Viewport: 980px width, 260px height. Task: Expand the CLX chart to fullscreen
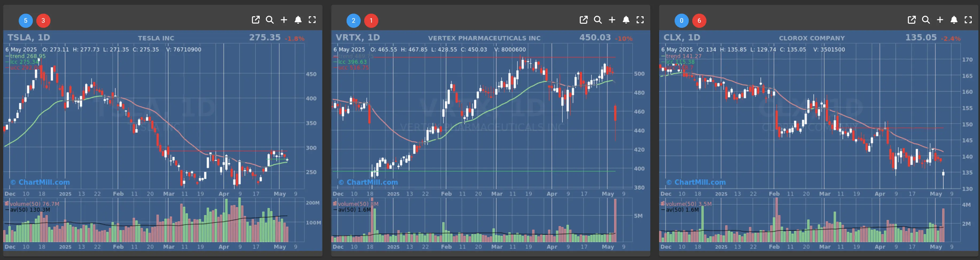tap(968, 20)
